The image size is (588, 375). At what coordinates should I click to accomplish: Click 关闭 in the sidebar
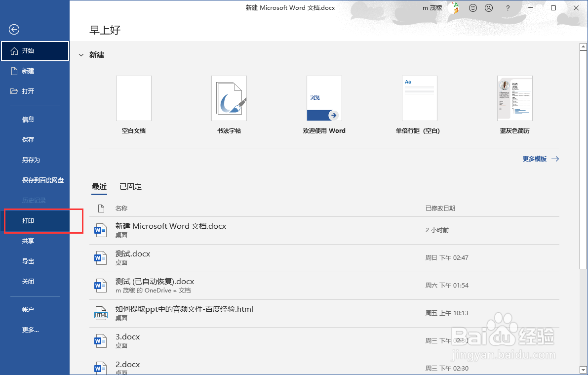tap(35, 282)
